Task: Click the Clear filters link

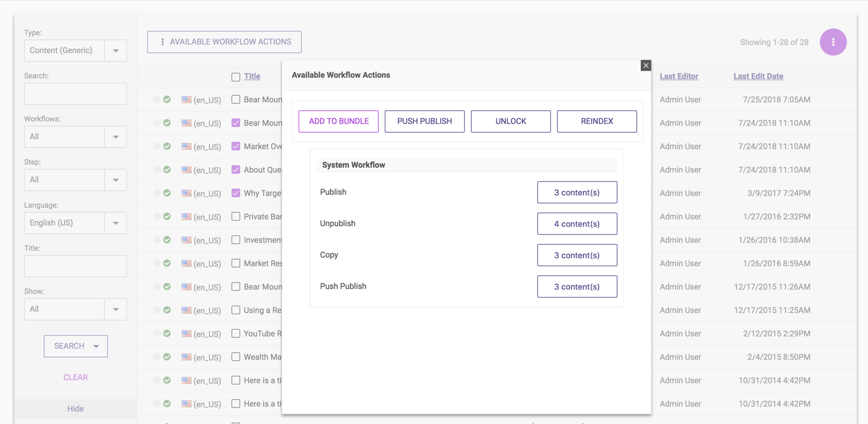Action: 75,377
